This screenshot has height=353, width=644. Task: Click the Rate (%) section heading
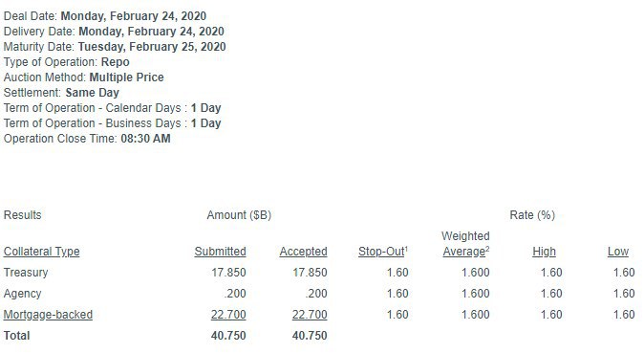point(532,215)
